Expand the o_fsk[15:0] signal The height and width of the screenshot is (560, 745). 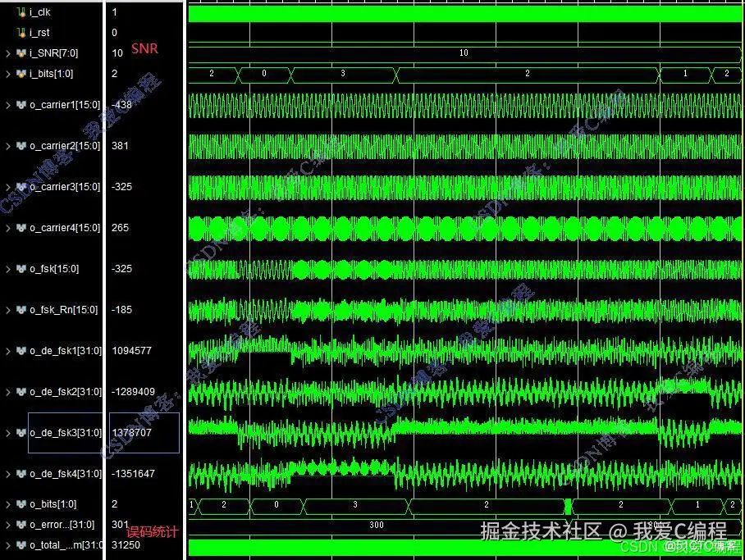[x=8, y=269]
